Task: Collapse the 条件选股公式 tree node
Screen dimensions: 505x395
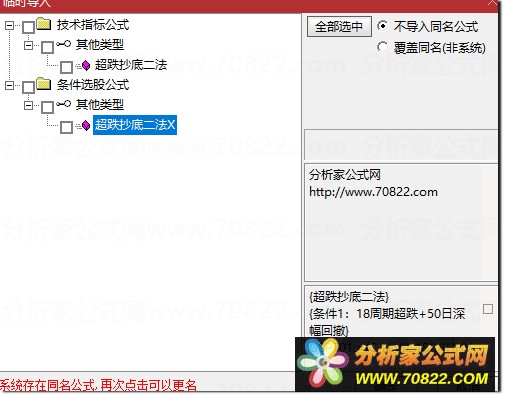Action: click(x=10, y=85)
